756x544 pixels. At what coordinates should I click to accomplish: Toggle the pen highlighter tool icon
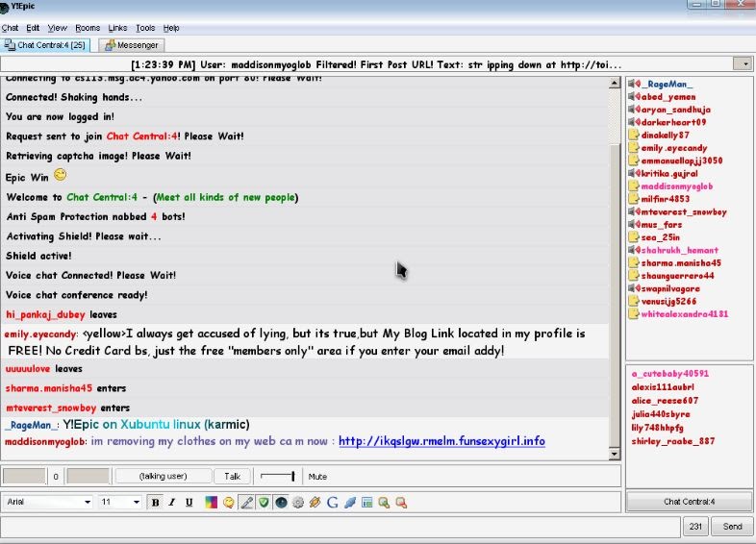[246, 503]
